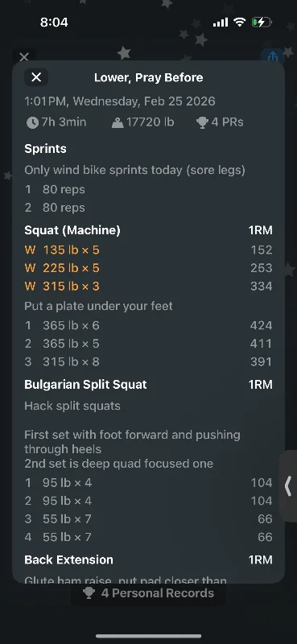This screenshot has height=644, width=297.
Task: Select squat set 315 lb × 8
Action: click(x=148, y=361)
